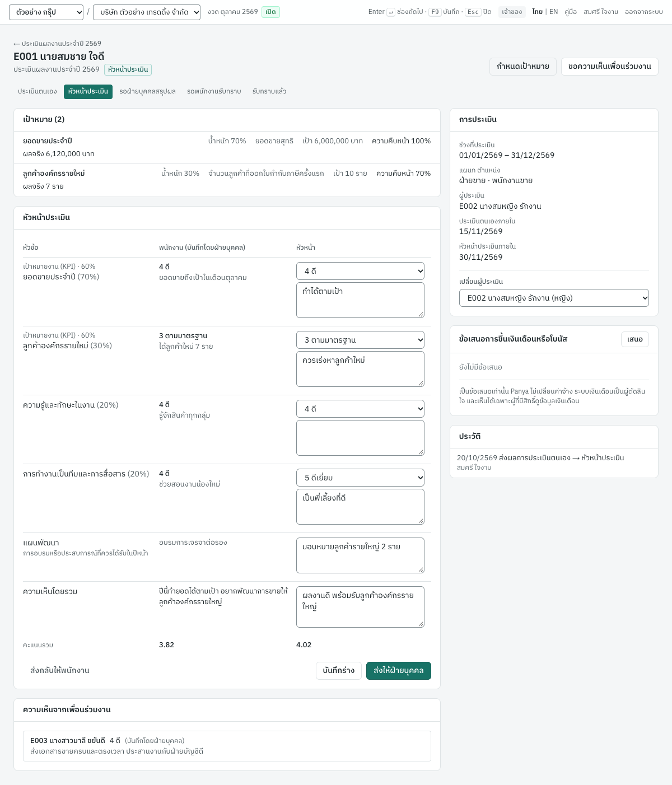Go to the รับทราบแล้ว stage
Screen dimensions: 672x785
(269, 92)
